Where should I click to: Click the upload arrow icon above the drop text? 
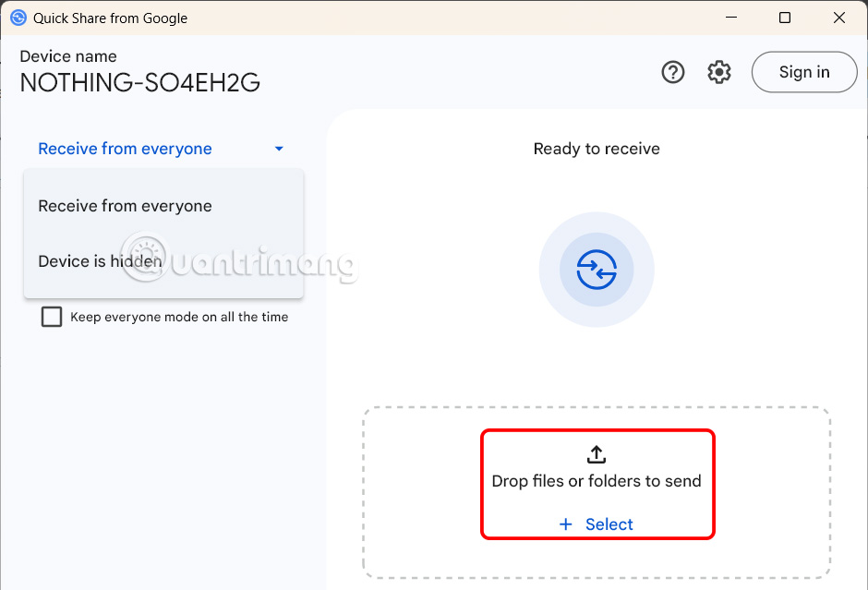pos(596,453)
